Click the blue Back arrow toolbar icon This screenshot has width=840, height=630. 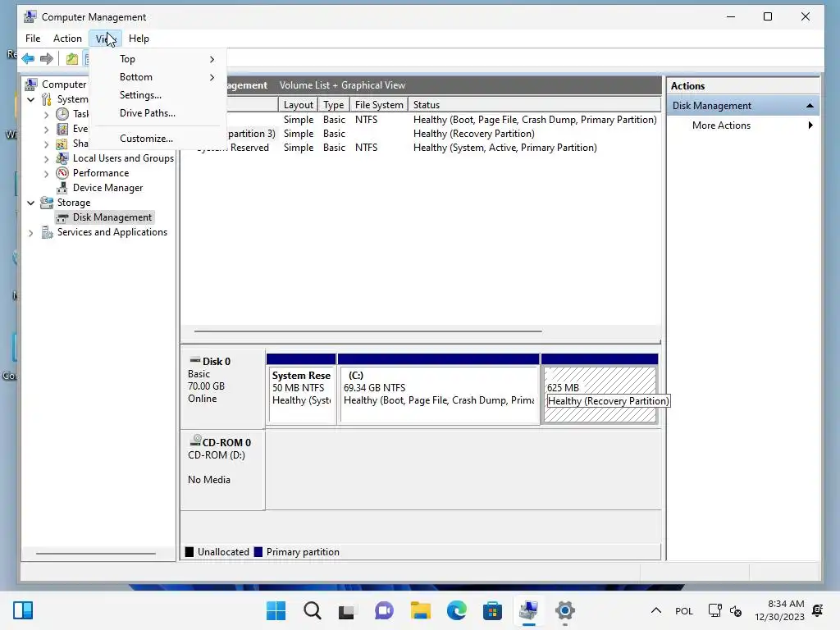(29, 58)
